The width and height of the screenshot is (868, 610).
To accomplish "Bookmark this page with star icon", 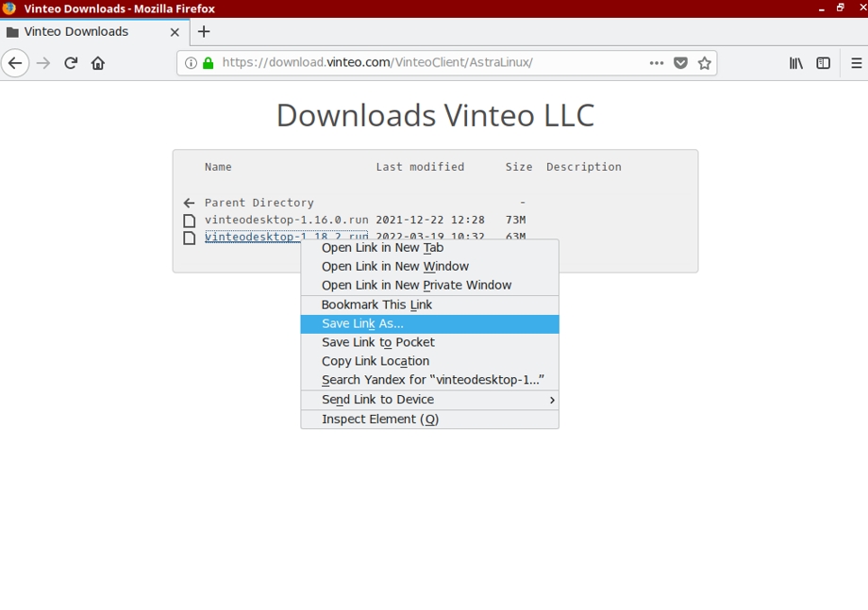I will 704,63.
